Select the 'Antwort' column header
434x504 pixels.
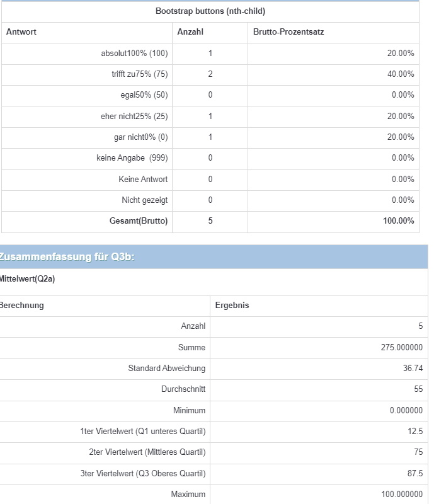coord(21,32)
